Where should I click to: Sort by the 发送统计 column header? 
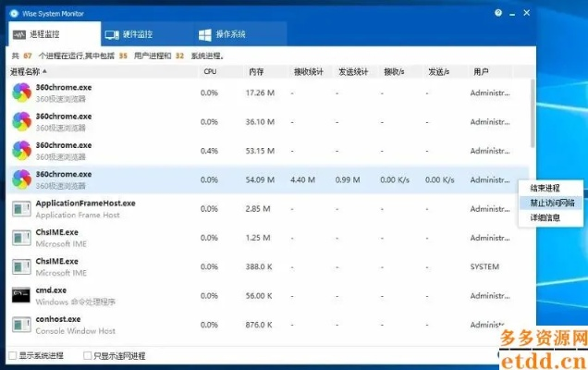[356, 71]
